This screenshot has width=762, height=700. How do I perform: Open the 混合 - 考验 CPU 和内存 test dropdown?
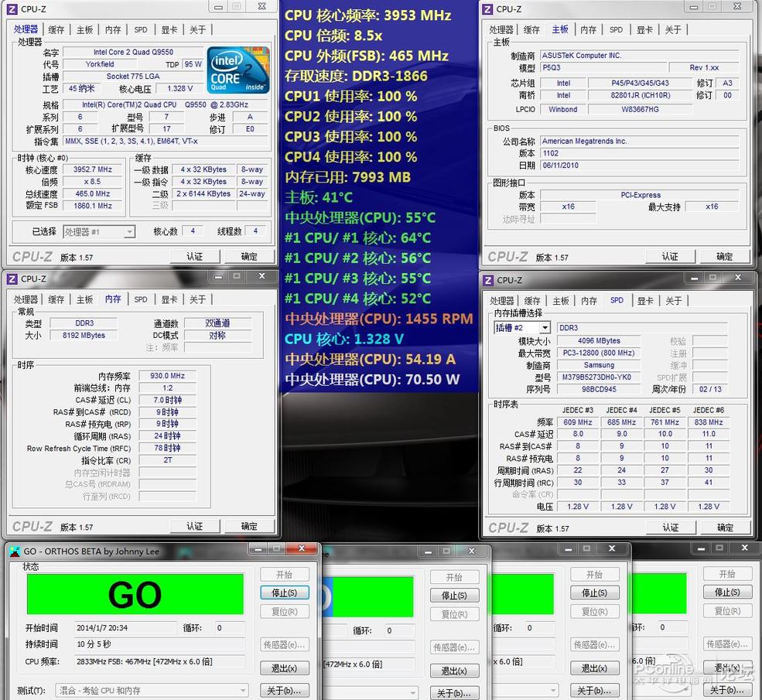click(x=152, y=690)
